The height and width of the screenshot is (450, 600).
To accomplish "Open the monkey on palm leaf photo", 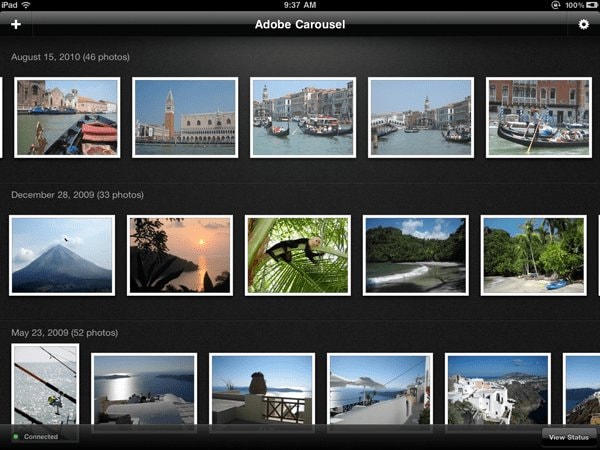I will pos(298,255).
